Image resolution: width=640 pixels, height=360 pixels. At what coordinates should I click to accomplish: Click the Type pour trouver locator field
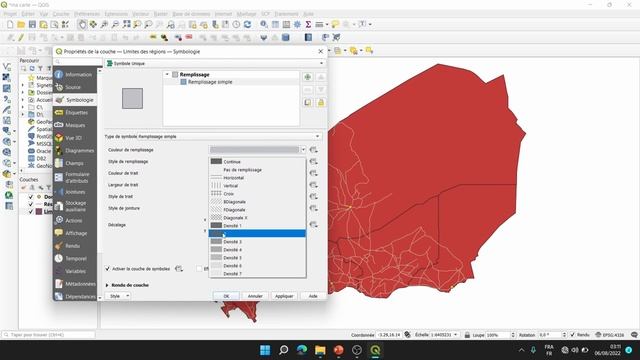48,335
